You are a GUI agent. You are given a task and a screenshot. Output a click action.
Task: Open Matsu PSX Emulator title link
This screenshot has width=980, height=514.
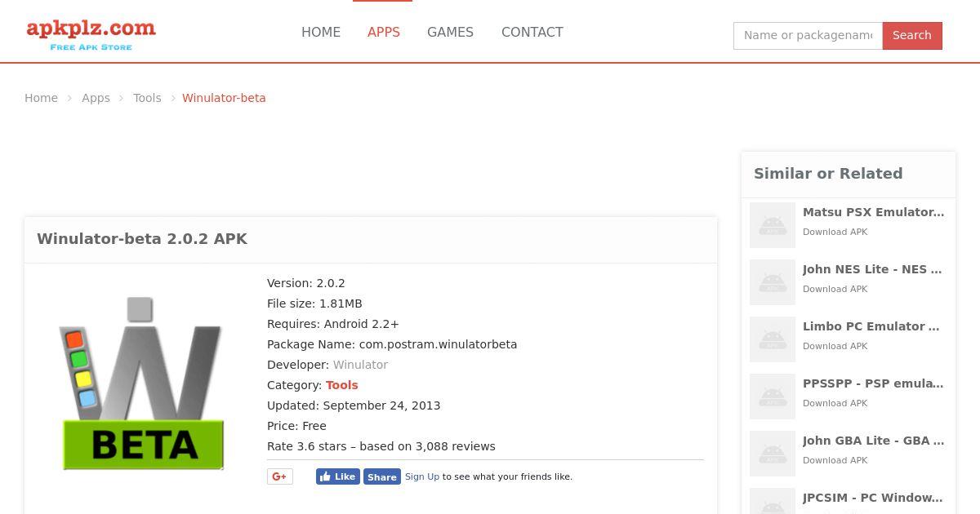coord(873,212)
